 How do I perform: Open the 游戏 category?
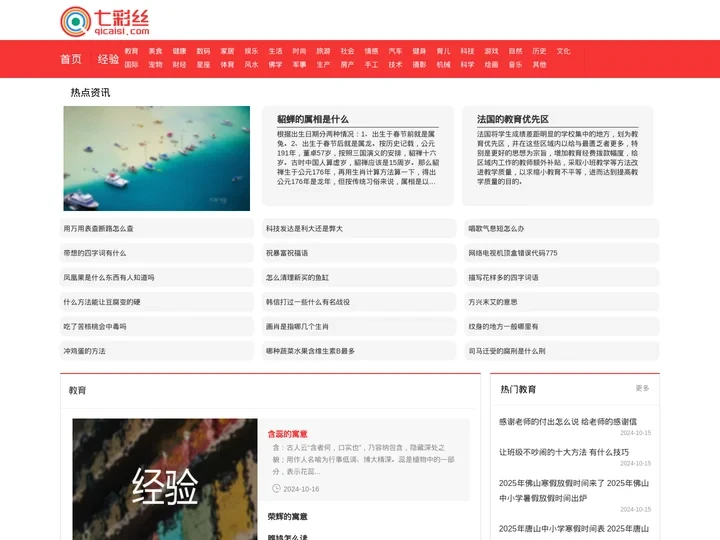(491, 51)
